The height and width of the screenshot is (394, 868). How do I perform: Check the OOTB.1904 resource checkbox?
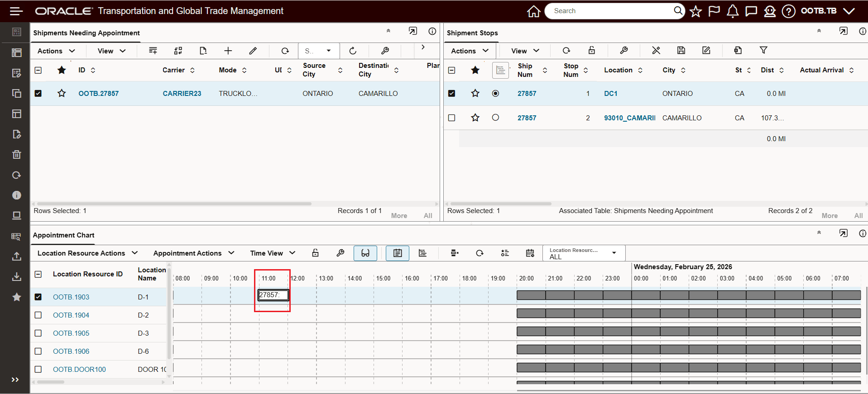tap(38, 315)
